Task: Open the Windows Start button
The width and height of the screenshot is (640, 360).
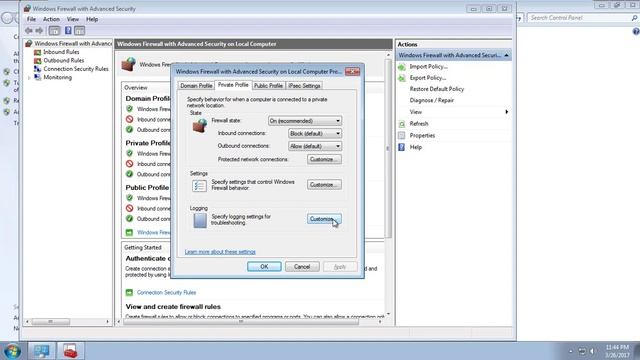Action: [12, 351]
